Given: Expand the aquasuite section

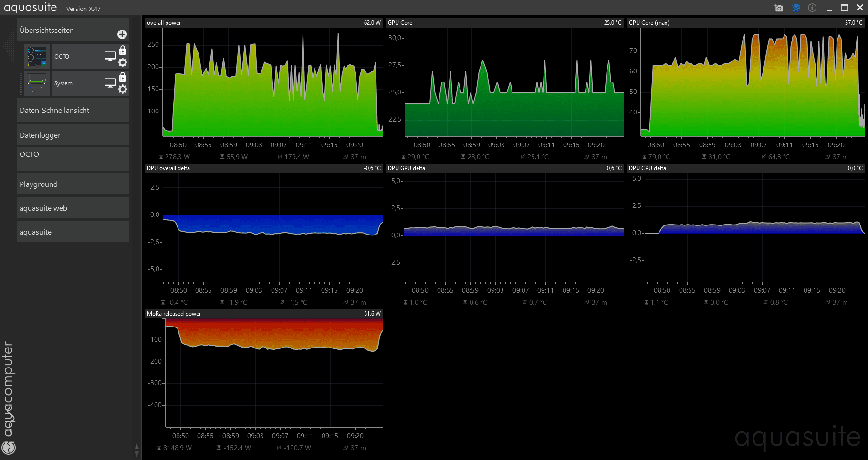Looking at the screenshot, I should (x=73, y=232).
